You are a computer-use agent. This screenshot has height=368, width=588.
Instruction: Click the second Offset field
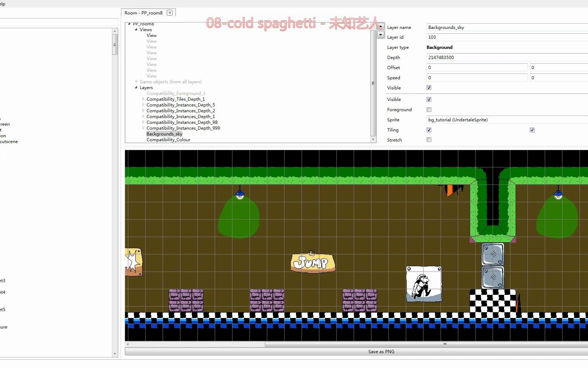559,67
